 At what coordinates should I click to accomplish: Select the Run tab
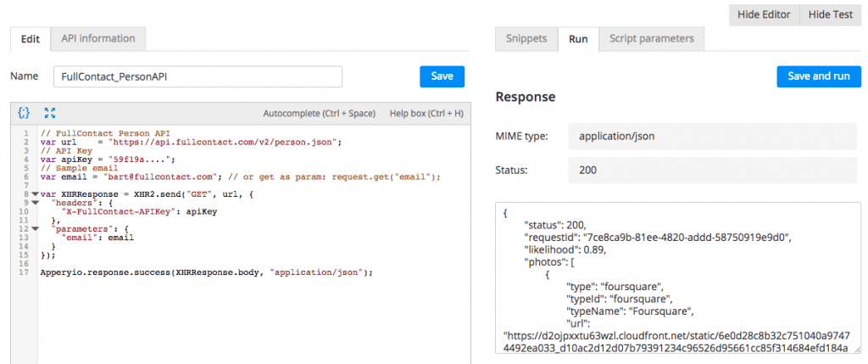tap(578, 38)
